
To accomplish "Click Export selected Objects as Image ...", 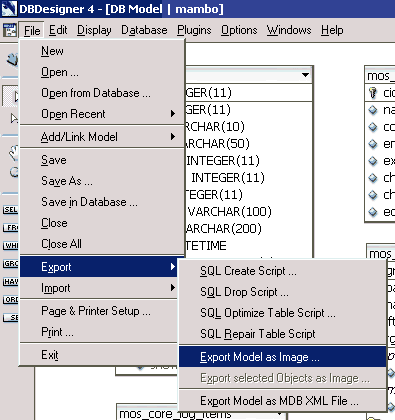I will point(283,378).
